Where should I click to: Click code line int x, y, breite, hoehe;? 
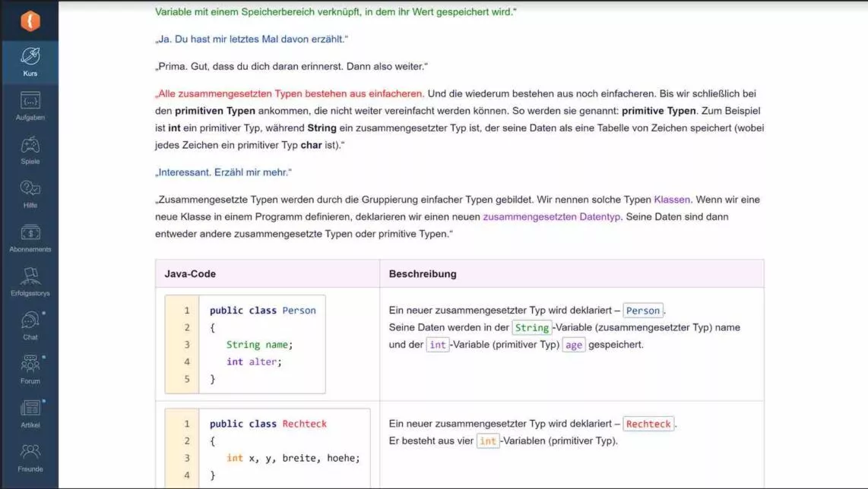tap(293, 458)
